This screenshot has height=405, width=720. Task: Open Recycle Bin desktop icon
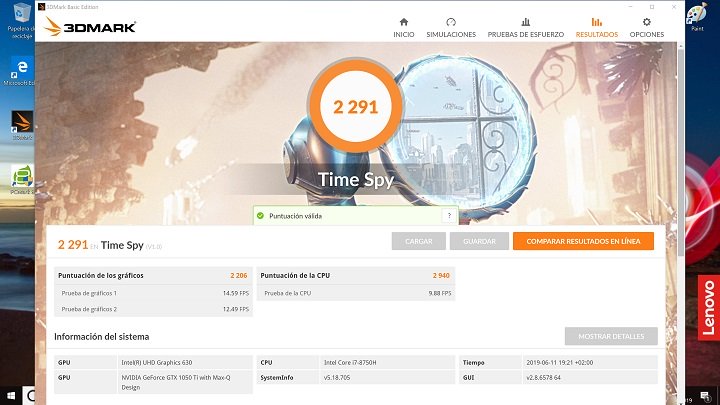(x=17, y=18)
